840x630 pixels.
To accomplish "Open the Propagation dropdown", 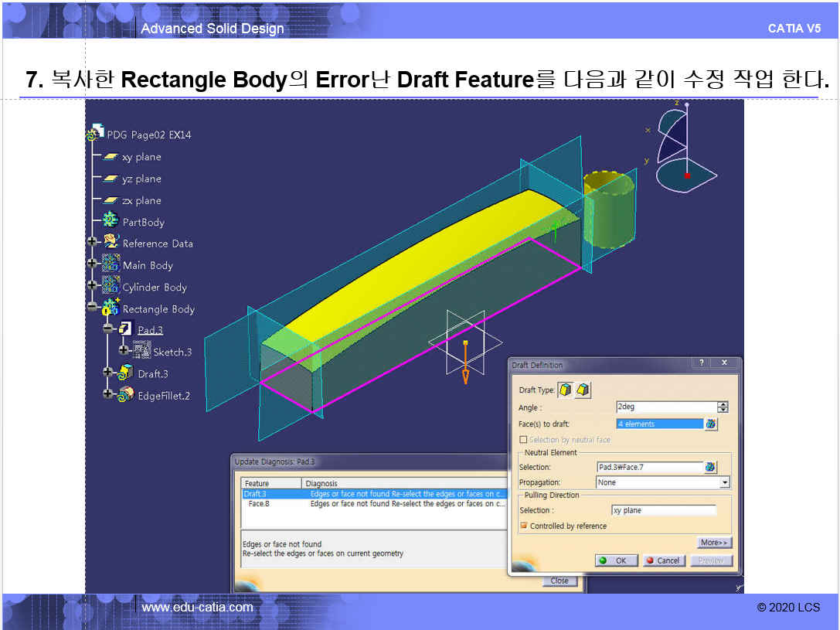I will [x=724, y=482].
